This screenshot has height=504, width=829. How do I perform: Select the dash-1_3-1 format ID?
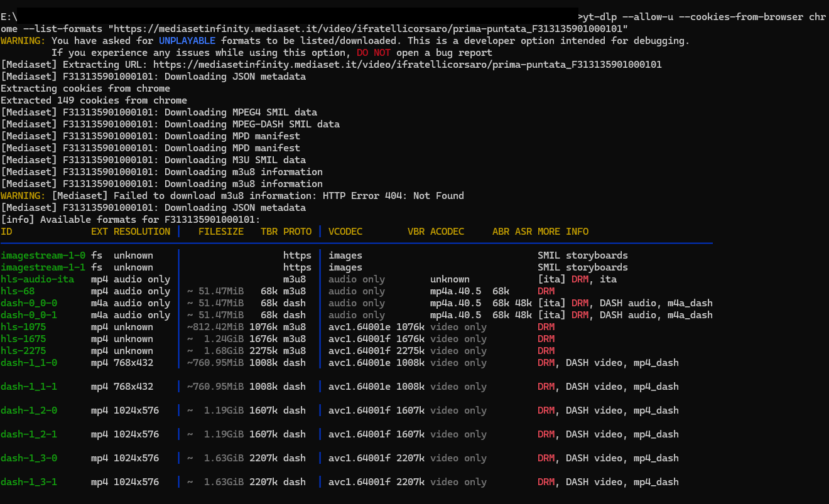coord(29,482)
